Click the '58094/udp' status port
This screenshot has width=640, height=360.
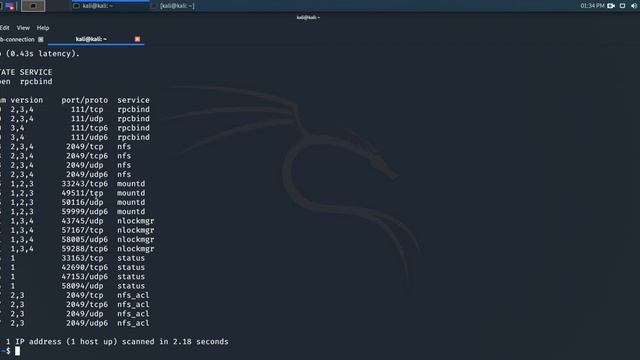pos(82,286)
